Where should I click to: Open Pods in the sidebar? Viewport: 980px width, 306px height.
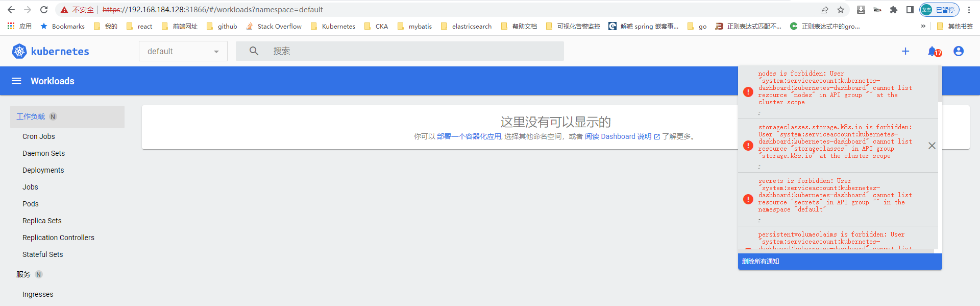click(31, 204)
